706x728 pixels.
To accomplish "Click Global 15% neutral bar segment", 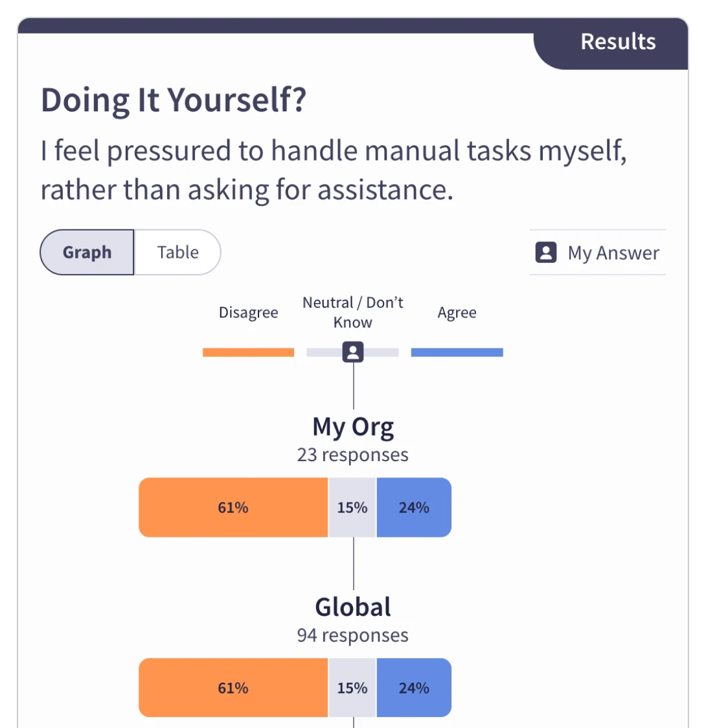I will (352, 687).
